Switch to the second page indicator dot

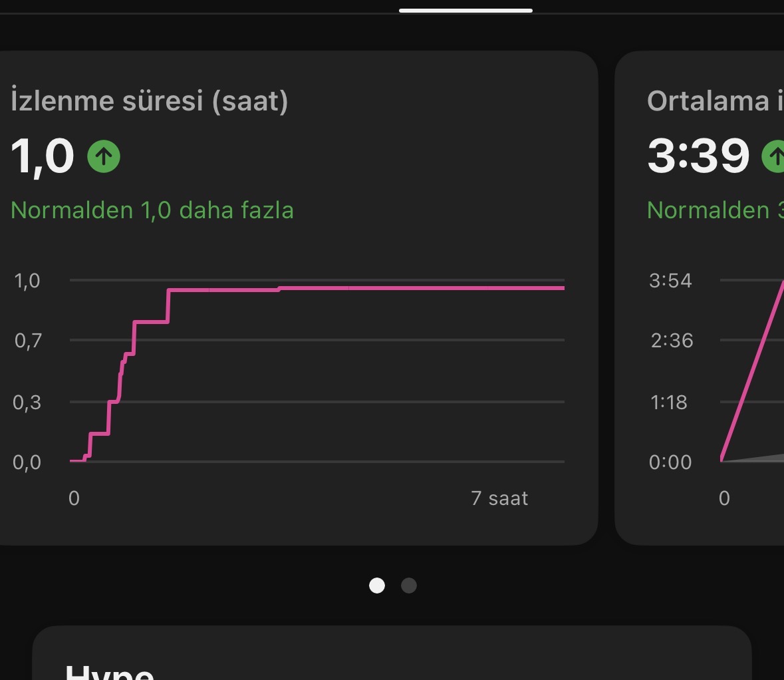pos(409,586)
